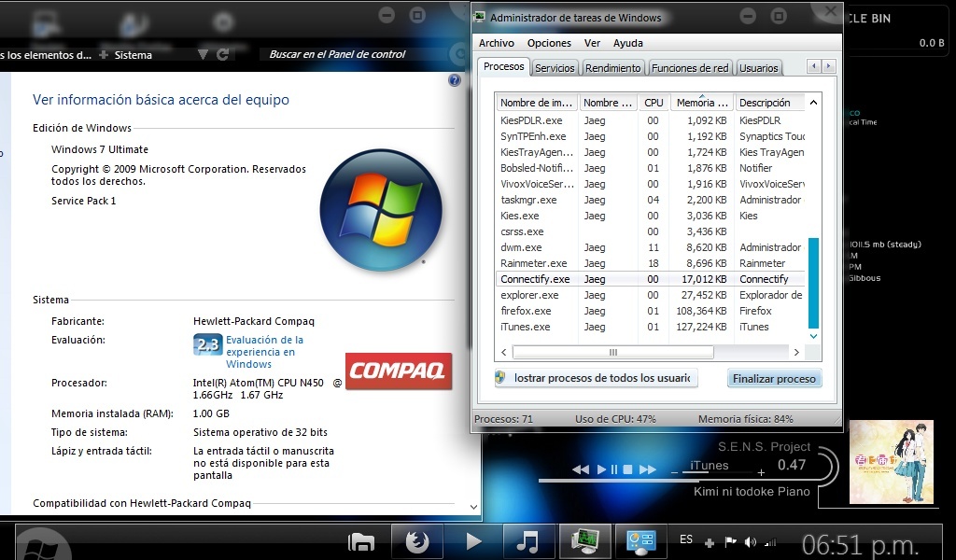This screenshot has width=956, height=560.
Task: Select the csrss.exe process row
Action: coord(650,231)
